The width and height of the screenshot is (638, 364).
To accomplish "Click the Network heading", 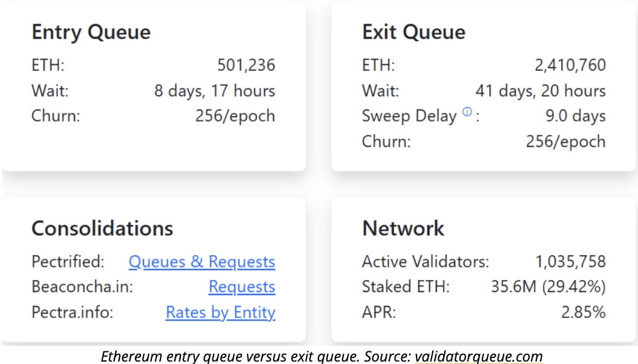I will point(403,229).
